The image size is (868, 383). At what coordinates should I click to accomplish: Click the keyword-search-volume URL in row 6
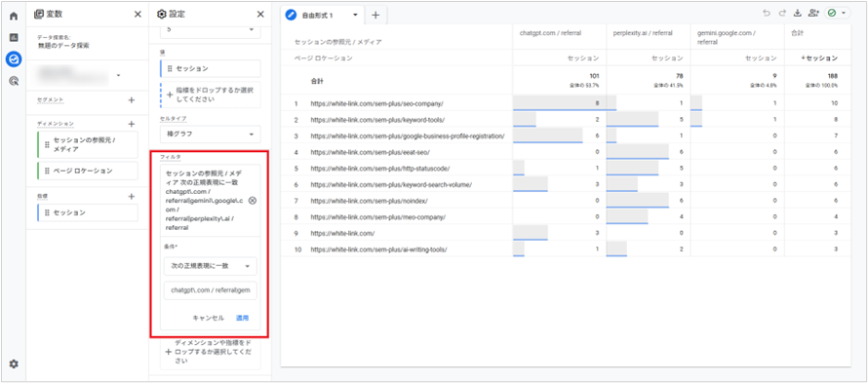point(391,184)
